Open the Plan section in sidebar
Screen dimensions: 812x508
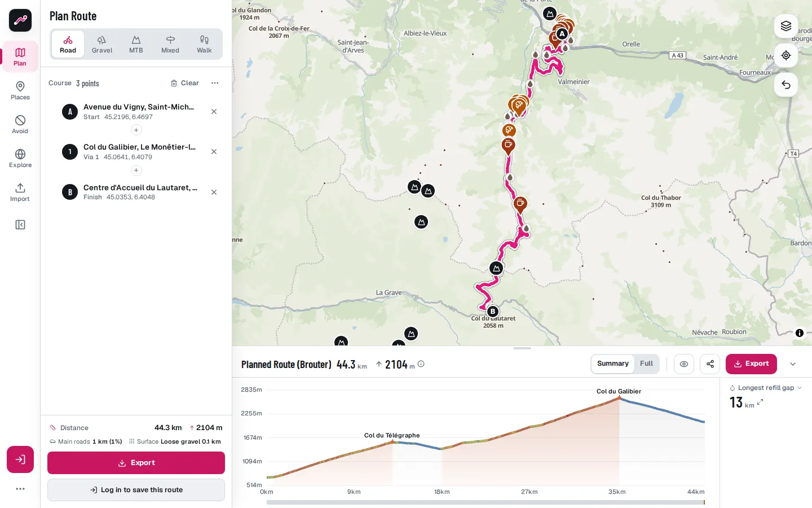20,56
